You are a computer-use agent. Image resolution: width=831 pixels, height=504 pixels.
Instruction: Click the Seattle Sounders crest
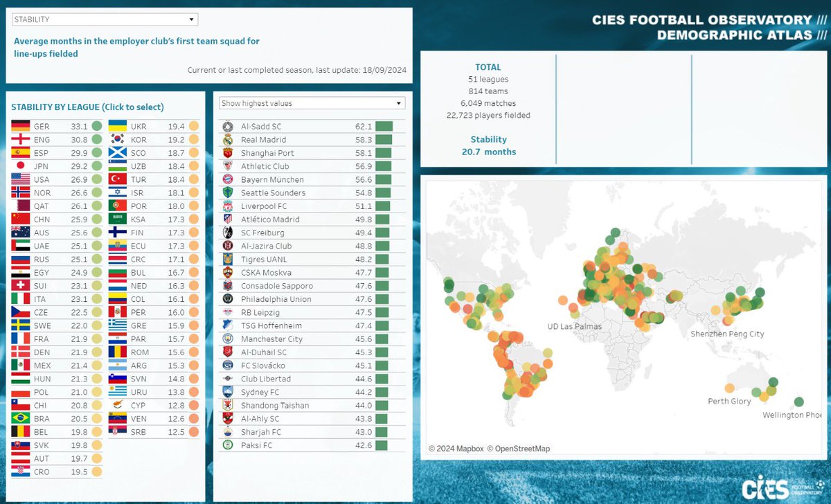(x=228, y=193)
